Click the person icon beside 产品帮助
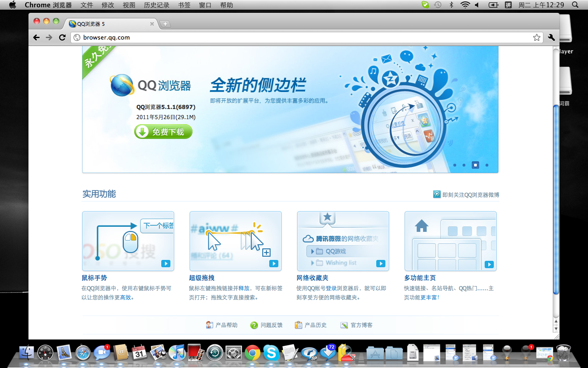The height and width of the screenshot is (368, 588). pyautogui.click(x=209, y=325)
